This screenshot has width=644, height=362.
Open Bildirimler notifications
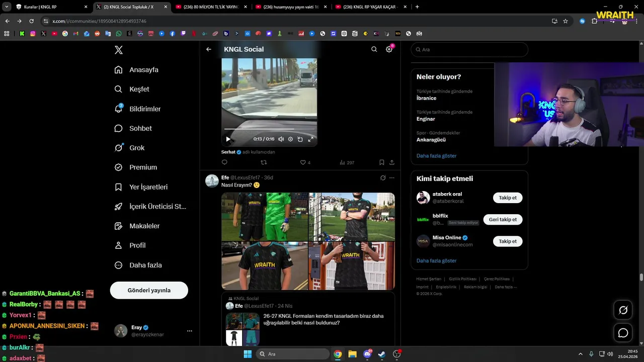[x=137, y=109]
